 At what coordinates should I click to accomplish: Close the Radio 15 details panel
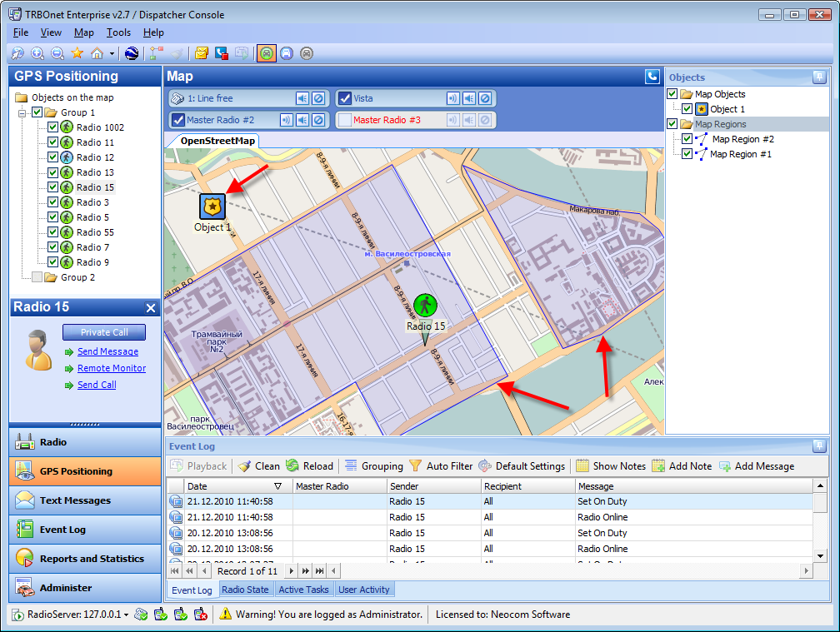click(151, 308)
